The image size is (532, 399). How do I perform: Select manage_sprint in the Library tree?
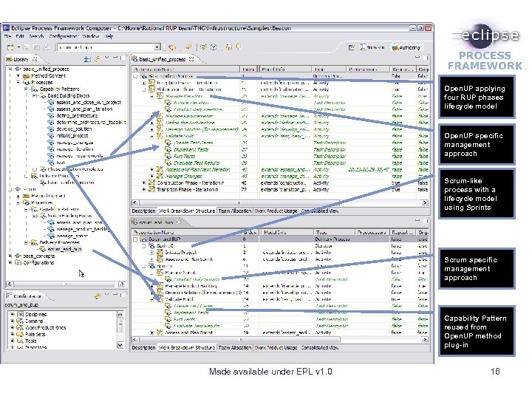[x=72, y=236]
